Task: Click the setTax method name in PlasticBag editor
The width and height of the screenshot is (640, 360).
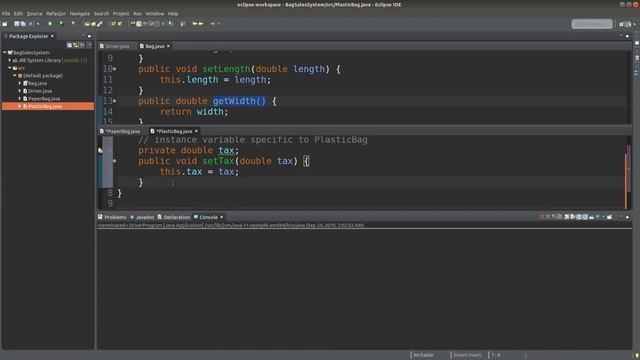Action: pos(218,161)
